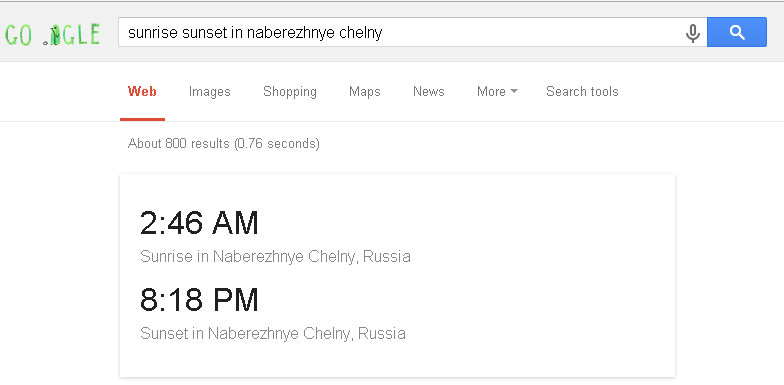Switch to the Images tab
784x385 pixels.
[x=210, y=92]
